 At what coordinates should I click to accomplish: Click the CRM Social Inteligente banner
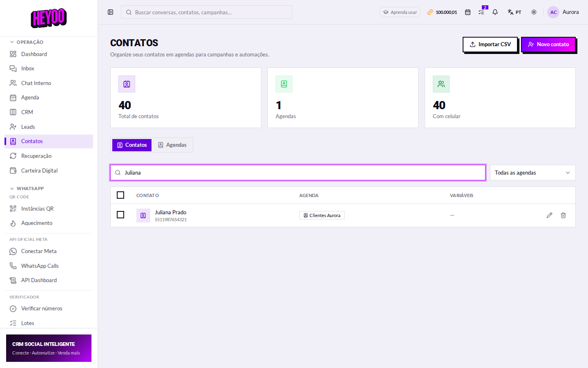(x=49, y=348)
